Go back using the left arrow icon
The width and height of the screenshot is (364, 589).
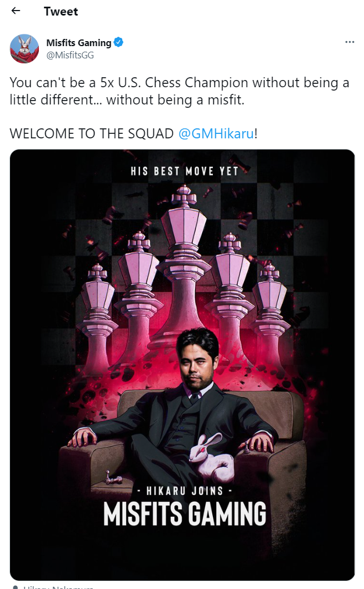click(16, 11)
